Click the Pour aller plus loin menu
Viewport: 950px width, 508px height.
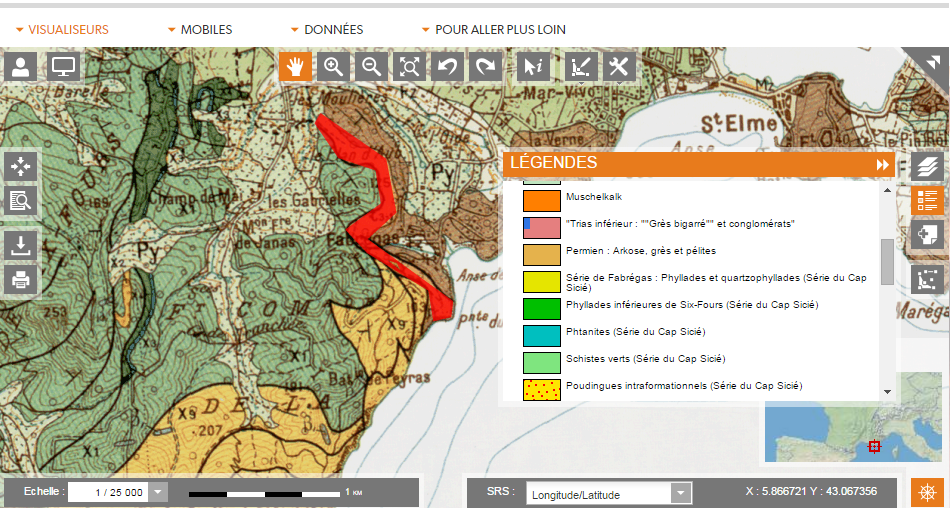click(493, 30)
